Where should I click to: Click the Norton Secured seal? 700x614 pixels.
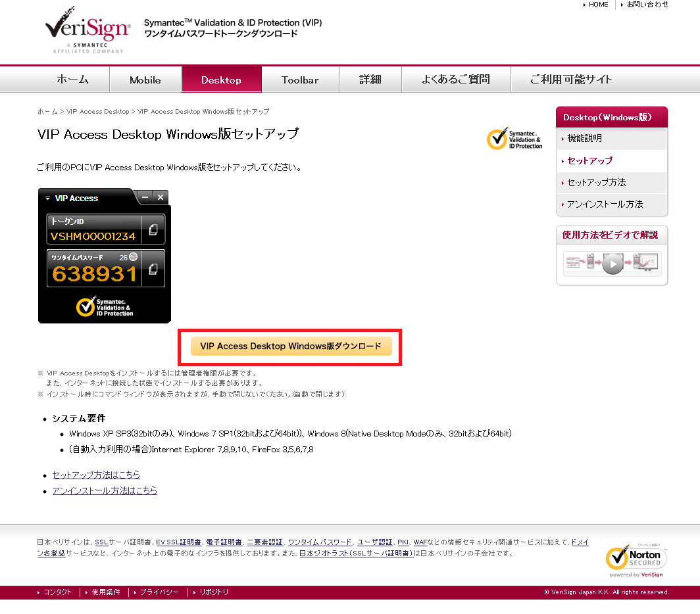636,561
